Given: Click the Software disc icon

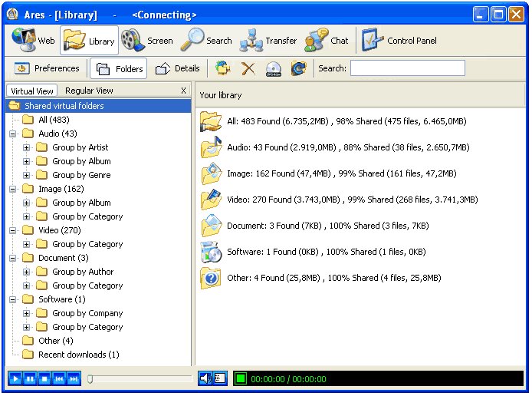Looking at the screenshot, I should click(x=210, y=252).
